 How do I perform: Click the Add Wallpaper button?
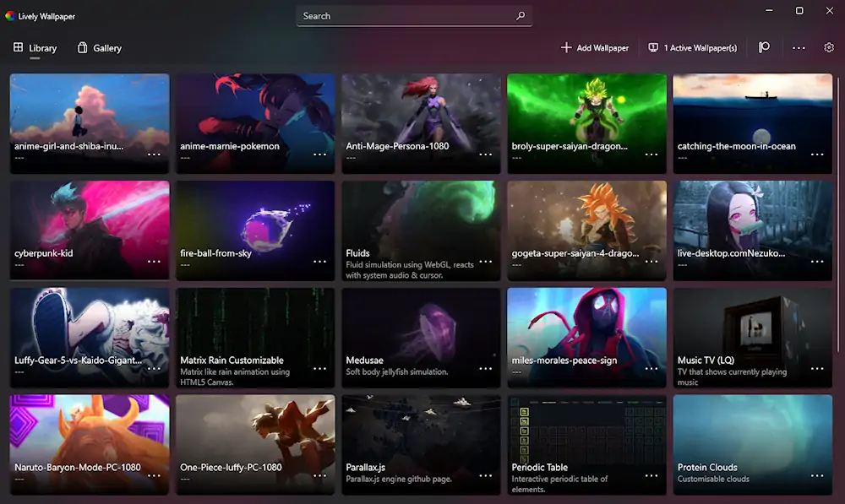coord(595,48)
